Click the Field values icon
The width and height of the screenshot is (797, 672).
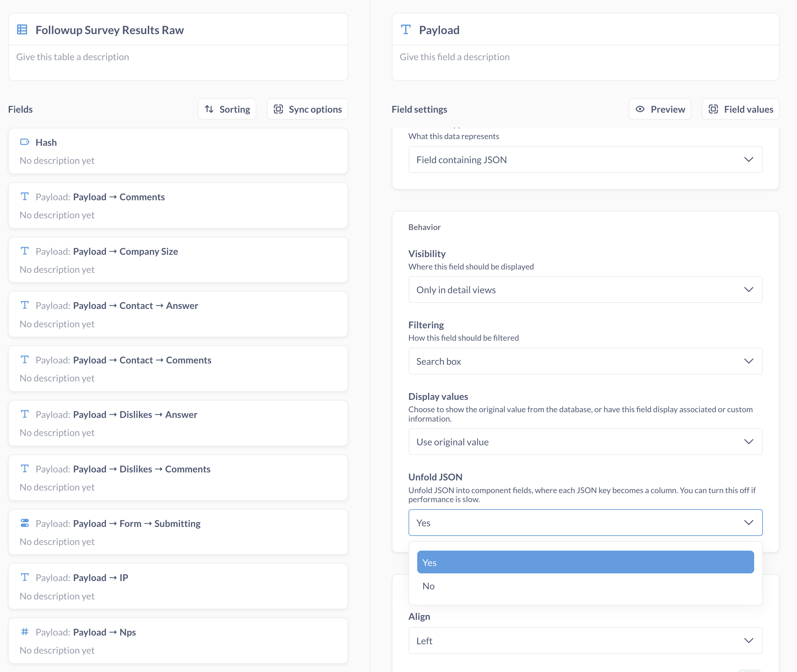(x=714, y=109)
